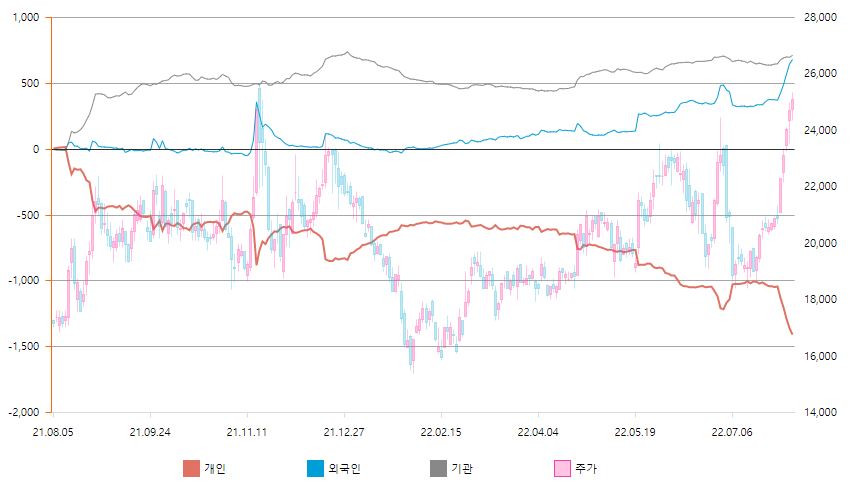Click the 22.05.19 date label
Screen dimensions: 858x494
pos(635,432)
